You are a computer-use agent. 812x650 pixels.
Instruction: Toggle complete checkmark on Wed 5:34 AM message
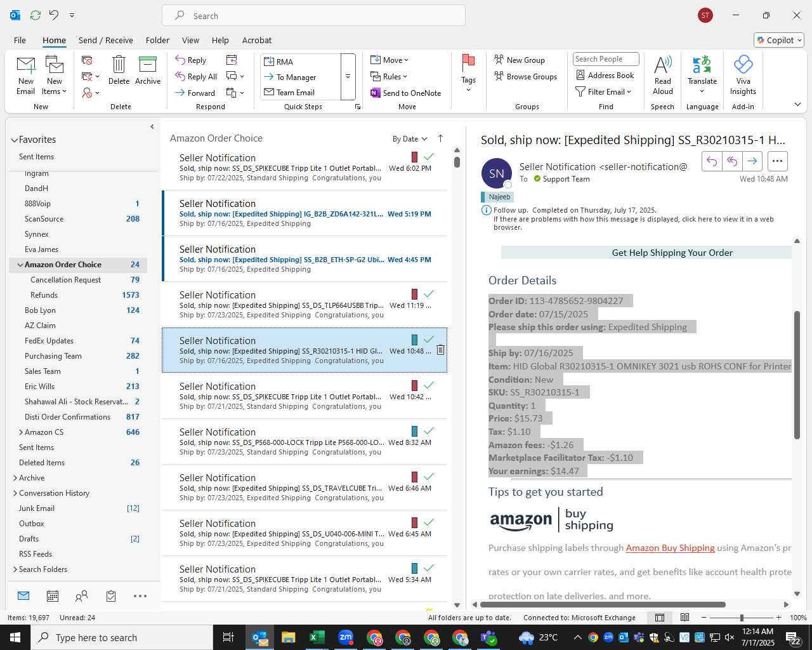tap(429, 568)
